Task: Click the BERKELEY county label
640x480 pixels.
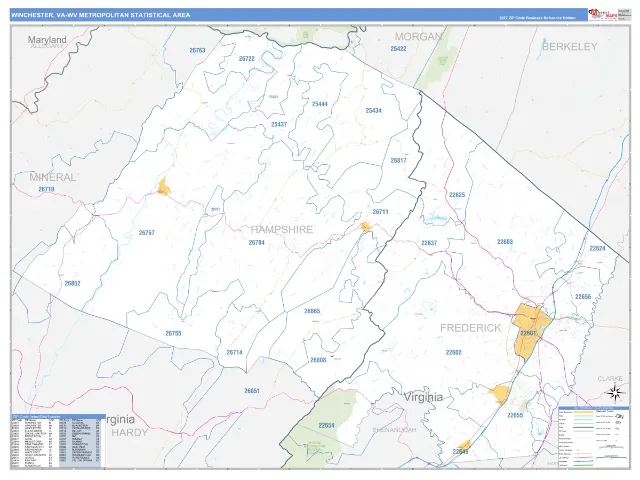Action: point(569,47)
